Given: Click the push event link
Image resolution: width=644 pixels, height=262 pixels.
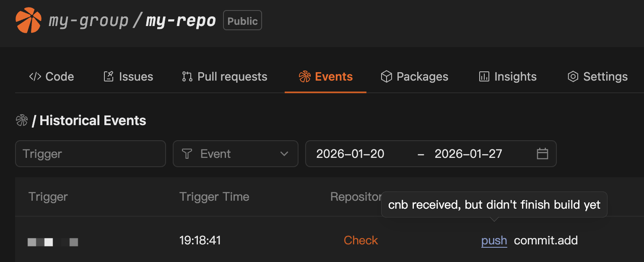Looking at the screenshot, I should coord(494,240).
